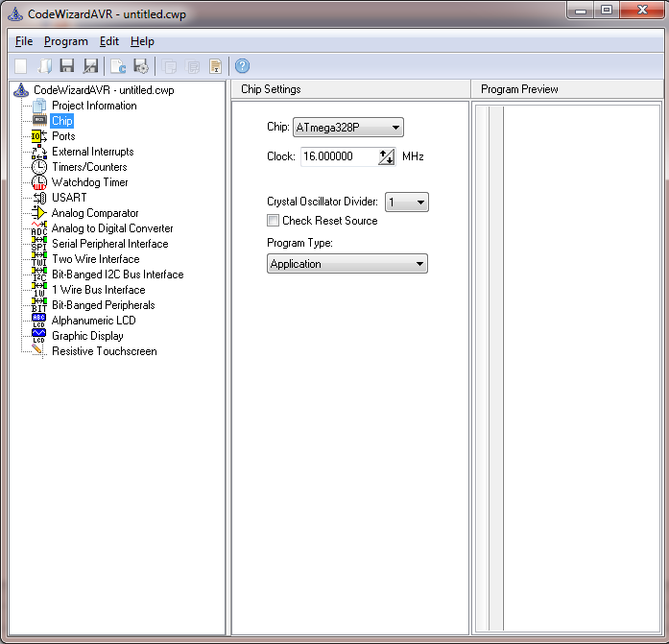The image size is (669, 644).
Task: Click into the Clock frequency field
Action: point(340,156)
